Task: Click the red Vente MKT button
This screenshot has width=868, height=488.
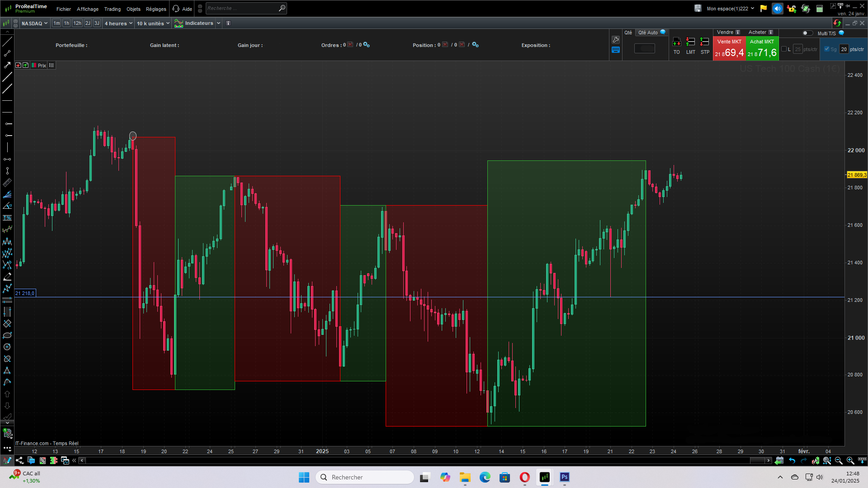Action: (x=729, y=48)
